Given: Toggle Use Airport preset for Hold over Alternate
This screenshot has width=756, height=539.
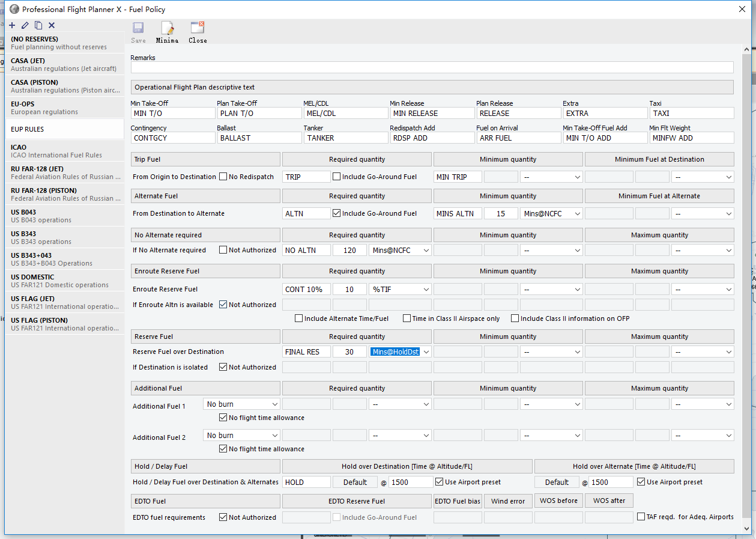Looking at the screenshot, I should (x=641, y=482).
